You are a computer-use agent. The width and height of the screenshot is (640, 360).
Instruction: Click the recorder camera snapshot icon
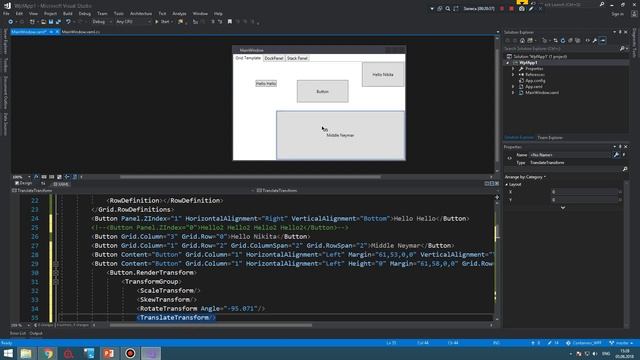tap(522, 9)
